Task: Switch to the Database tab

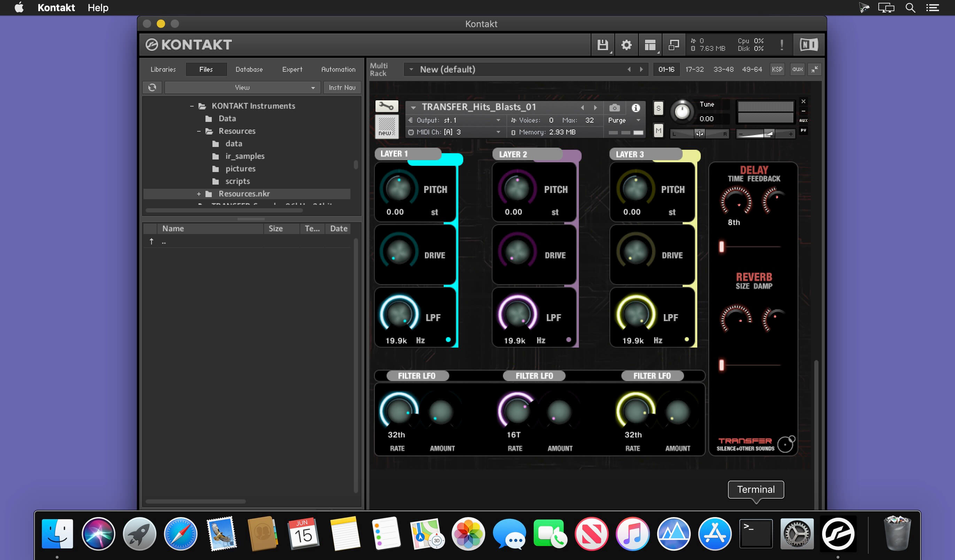Action: pyautogui.click(x=249, y=69)
